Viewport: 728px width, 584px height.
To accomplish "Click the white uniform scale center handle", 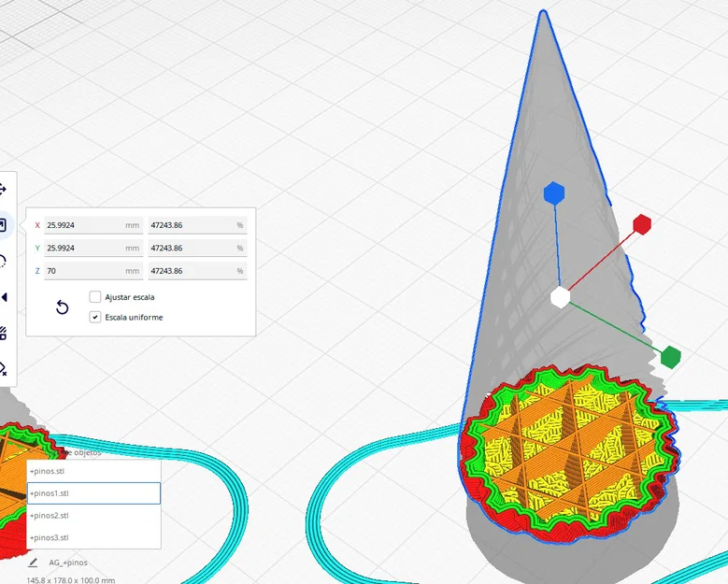I will [x=560, y=297].
